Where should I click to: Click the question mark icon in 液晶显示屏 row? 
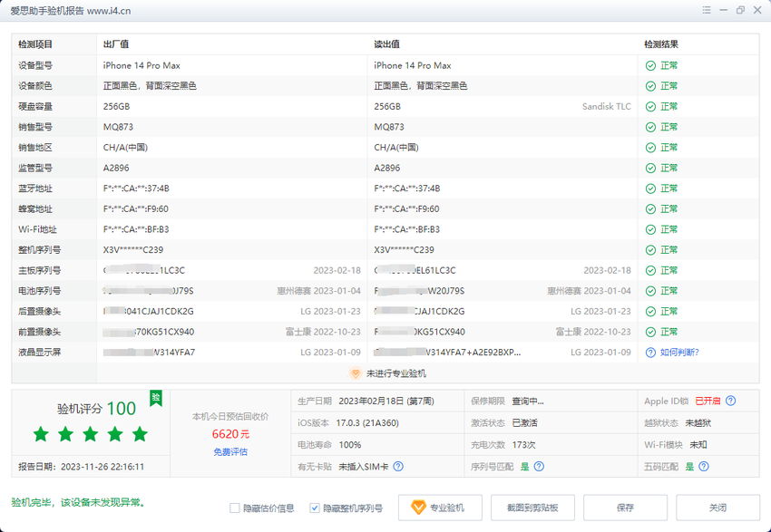pyautogui.click(x=650, y=353)
